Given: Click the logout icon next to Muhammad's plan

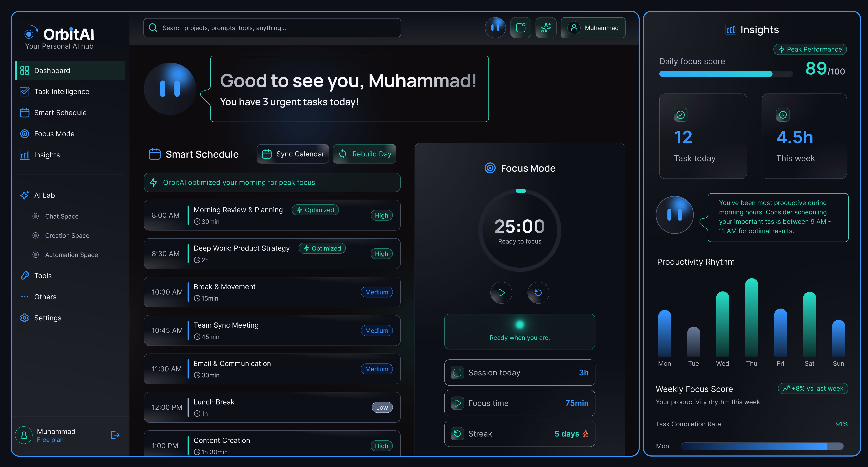Looking at the screenshot, I should pos(115,435).
